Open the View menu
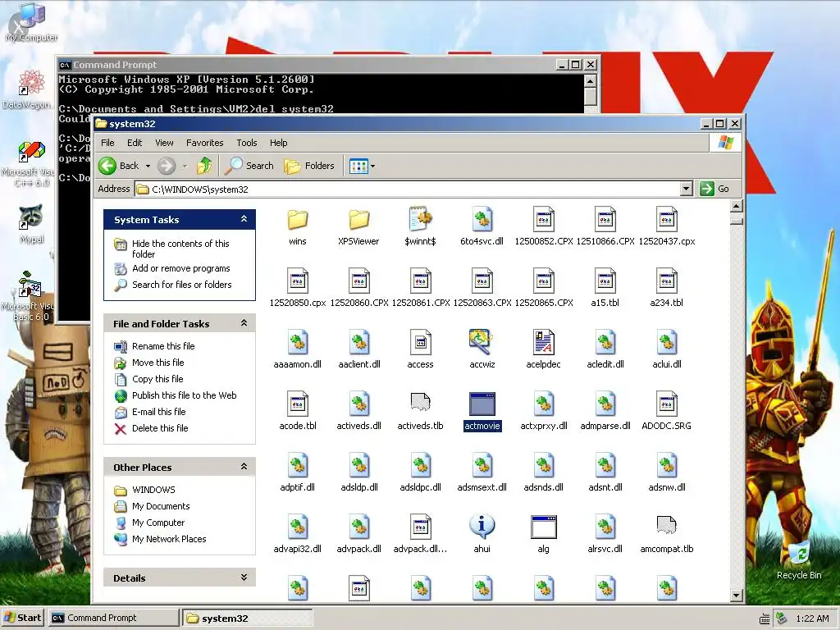840x630 pixels. [164, 143]
